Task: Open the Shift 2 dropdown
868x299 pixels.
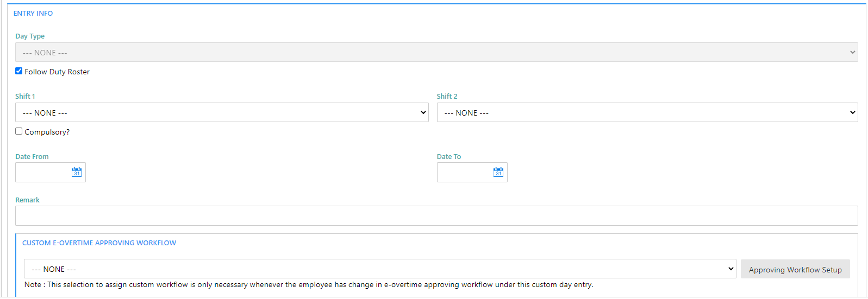Action: tap(647, 112)
